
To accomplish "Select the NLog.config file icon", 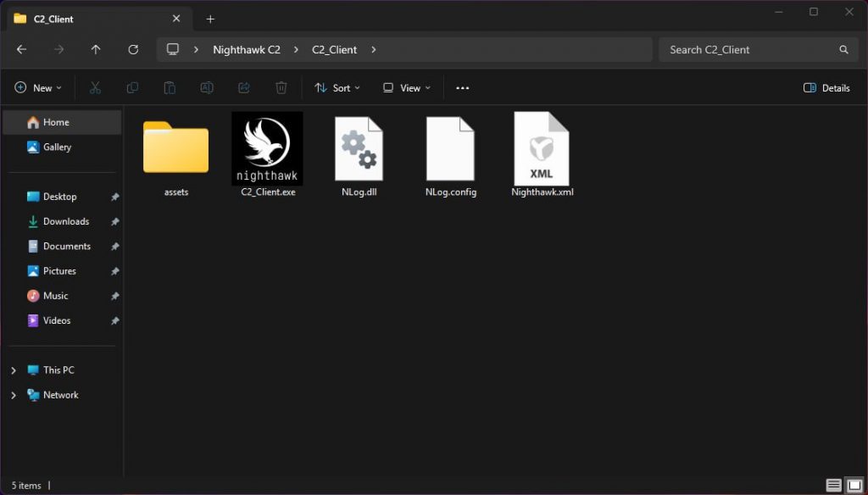I will [450, 149].
